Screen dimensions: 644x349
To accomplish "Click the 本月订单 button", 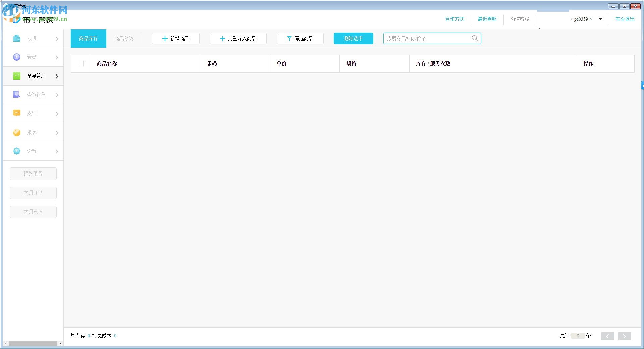I will click(33, 193).
